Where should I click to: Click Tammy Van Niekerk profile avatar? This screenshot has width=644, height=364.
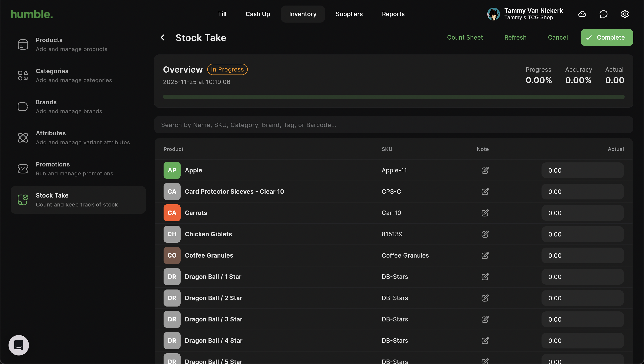pos(493,14)
